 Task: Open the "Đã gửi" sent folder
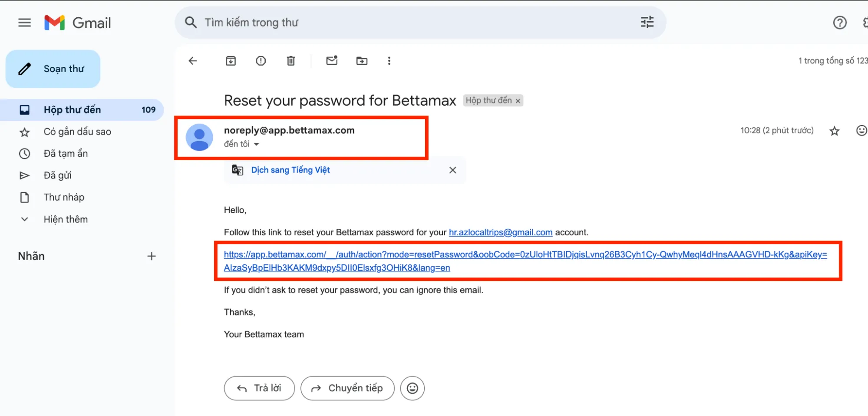point(57,175)
